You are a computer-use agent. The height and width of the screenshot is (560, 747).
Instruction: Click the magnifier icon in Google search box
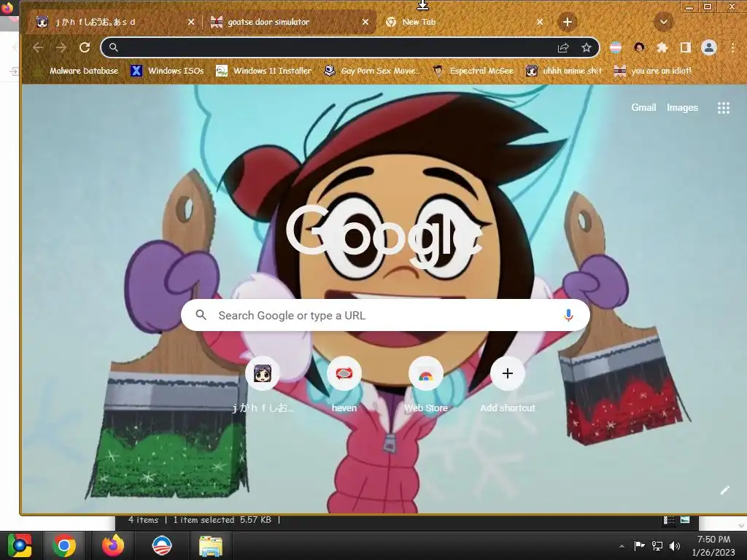(x=201, y=315)
